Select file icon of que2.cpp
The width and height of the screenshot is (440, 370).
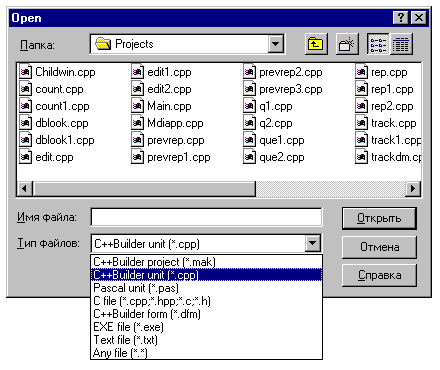[250, 157]
